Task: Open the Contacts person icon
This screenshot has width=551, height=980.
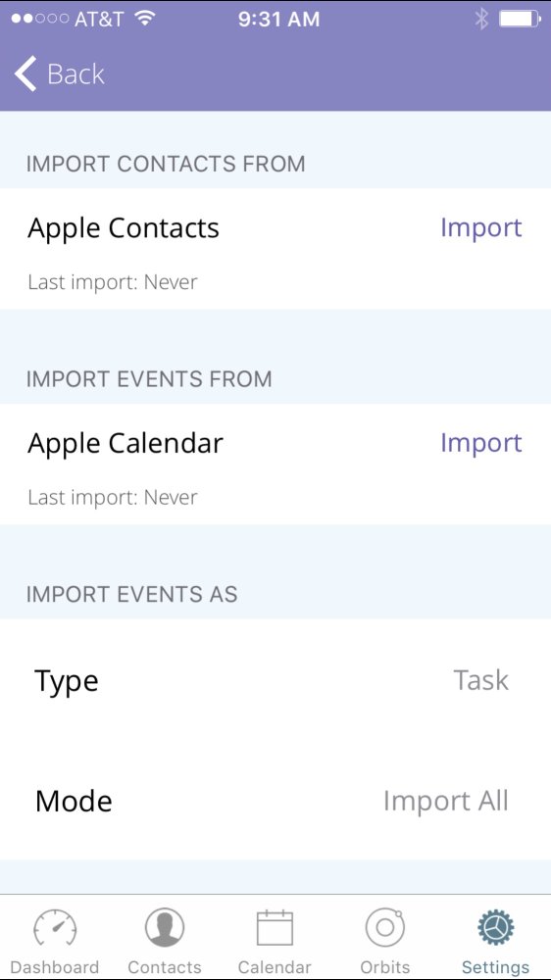Action: 165,927
